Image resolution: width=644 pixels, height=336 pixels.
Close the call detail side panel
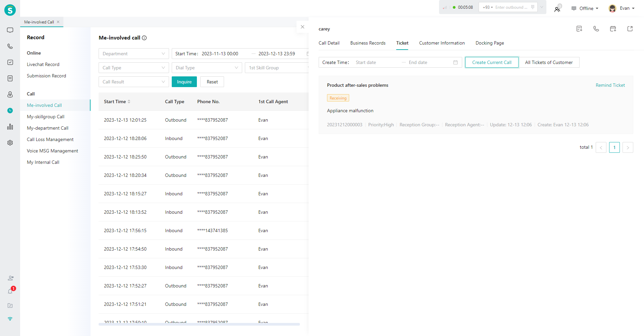303,27
